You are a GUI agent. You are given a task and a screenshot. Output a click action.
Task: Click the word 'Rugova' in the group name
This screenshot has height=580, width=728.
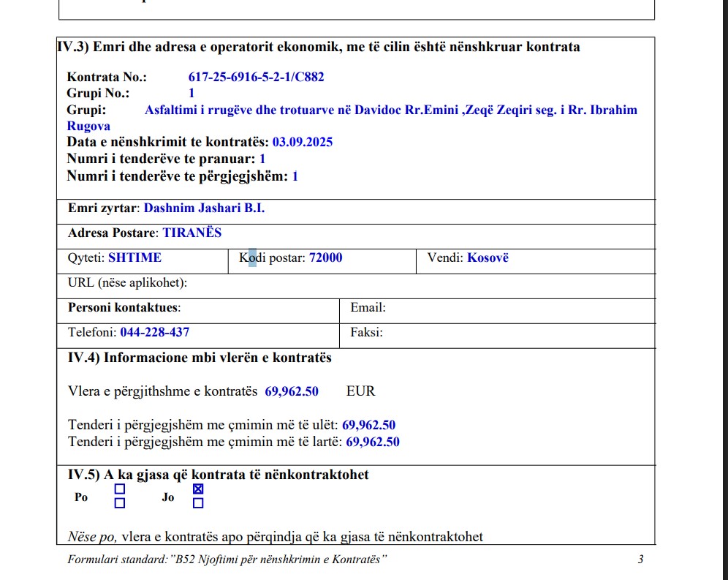(88, 127)
